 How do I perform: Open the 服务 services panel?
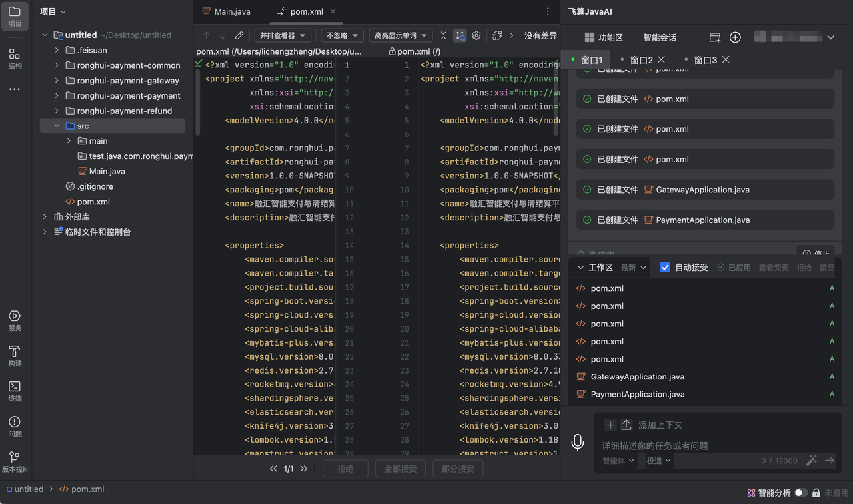point(15,320)
